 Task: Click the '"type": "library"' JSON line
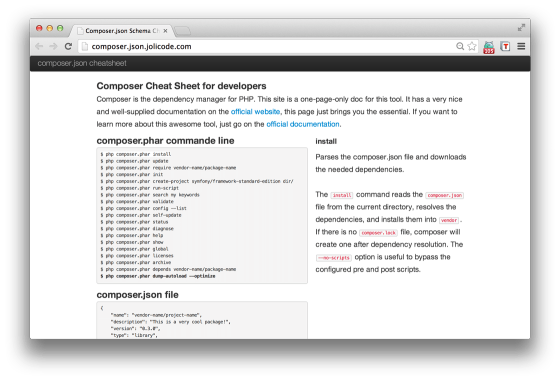coord(134,335)
